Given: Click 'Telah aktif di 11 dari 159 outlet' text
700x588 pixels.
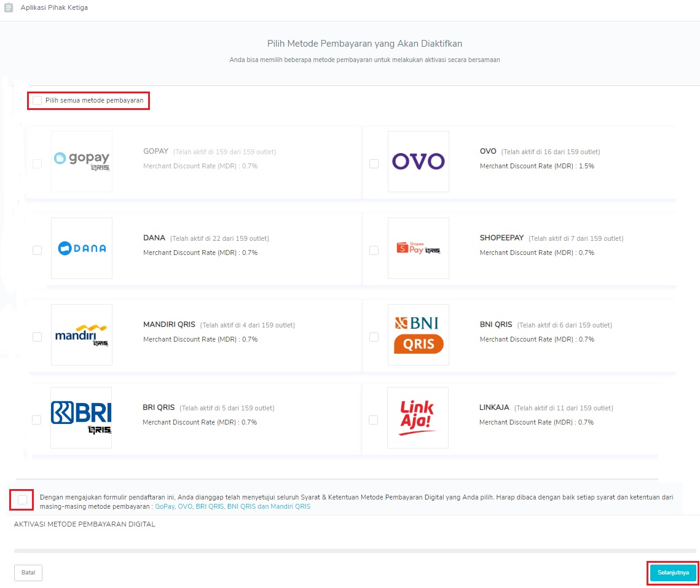Looking at the screenshot, I should pos(564,408).
